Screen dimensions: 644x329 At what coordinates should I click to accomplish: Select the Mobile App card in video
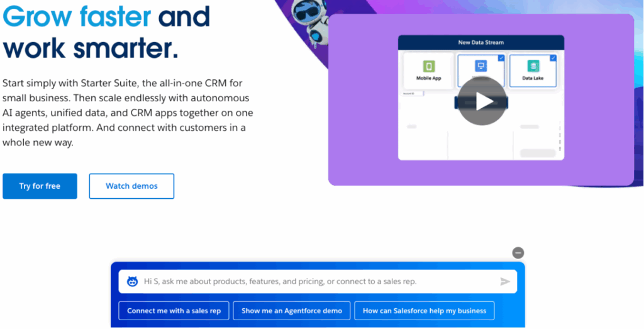tap(429, 70)
